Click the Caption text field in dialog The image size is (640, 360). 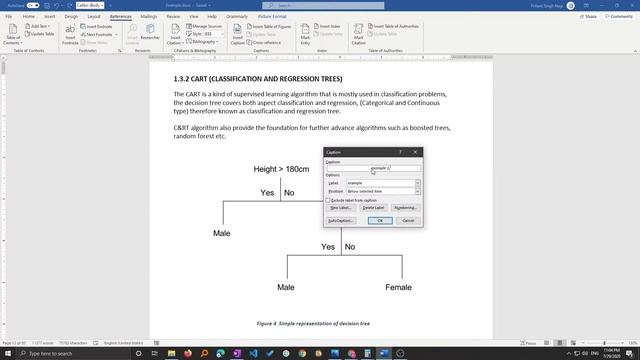click(373, 168)
